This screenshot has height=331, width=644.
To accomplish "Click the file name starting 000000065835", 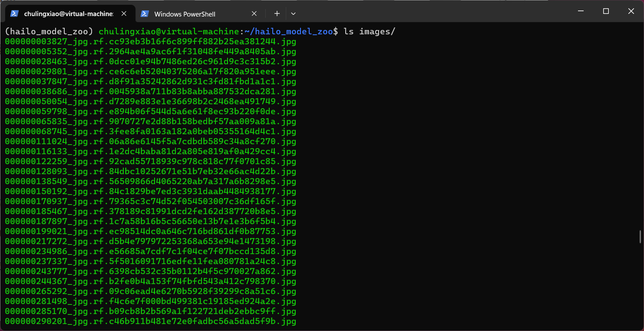I will click(x=151, y=122).
